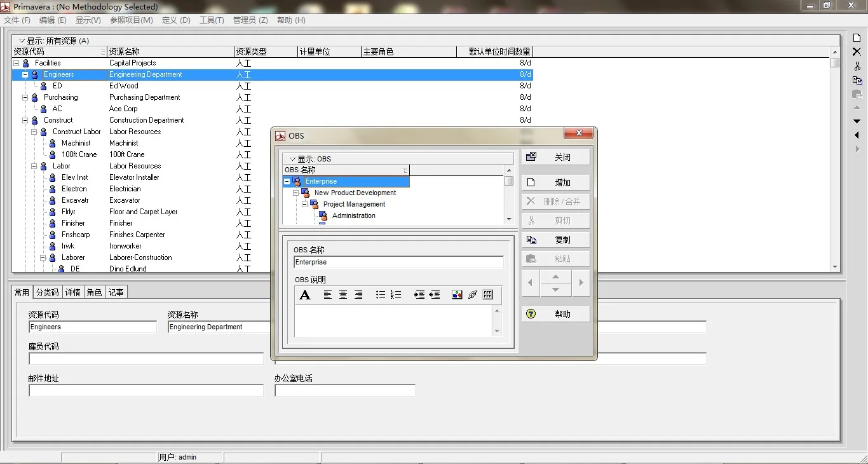Switch to the 角色 tab

pos(94,292)
